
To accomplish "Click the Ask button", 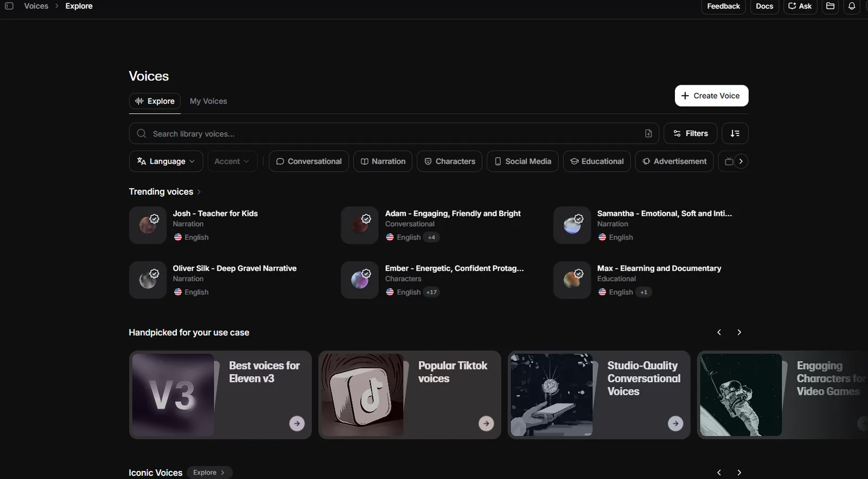I will pyautogui.click(x=800, y=6).
